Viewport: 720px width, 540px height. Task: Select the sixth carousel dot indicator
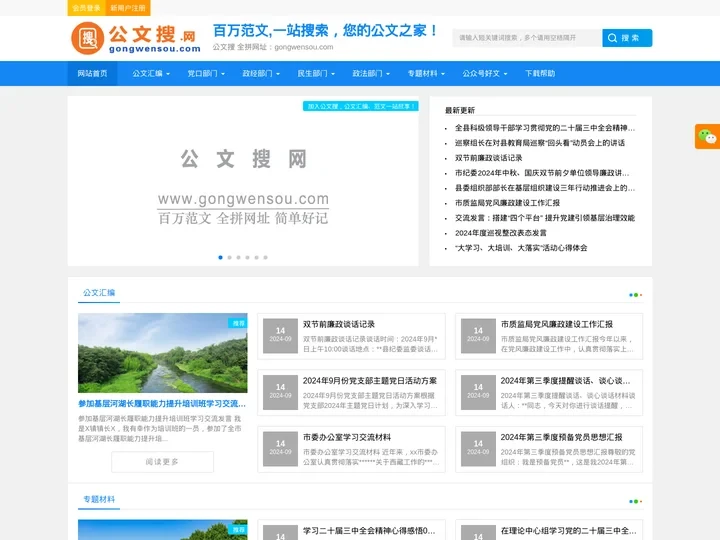tap(265, 258)
